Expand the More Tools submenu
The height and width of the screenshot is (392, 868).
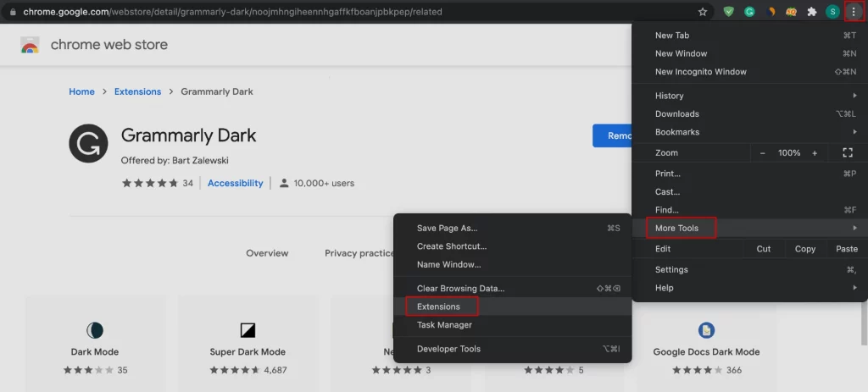[x=749, y=228]
